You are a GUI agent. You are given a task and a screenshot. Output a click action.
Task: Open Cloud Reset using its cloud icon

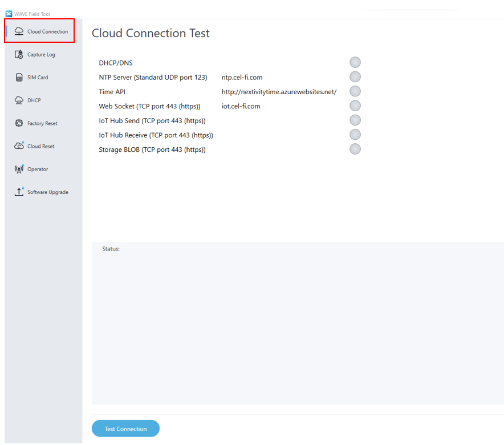point(19,145)
